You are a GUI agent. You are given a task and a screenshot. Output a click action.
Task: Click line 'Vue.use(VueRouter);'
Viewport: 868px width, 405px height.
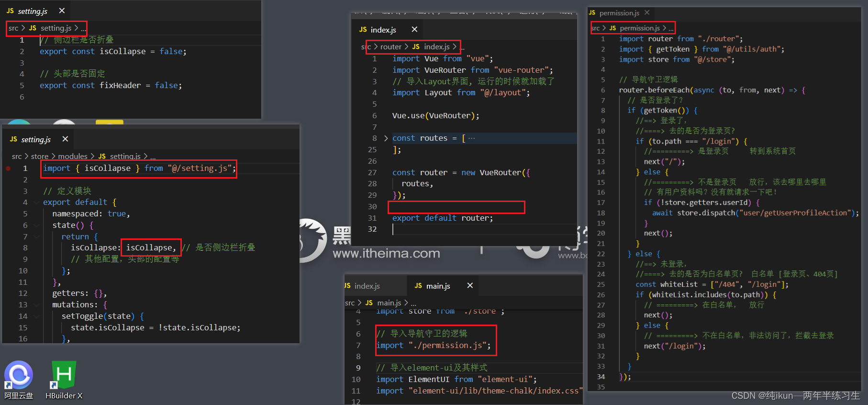point(435,115)
